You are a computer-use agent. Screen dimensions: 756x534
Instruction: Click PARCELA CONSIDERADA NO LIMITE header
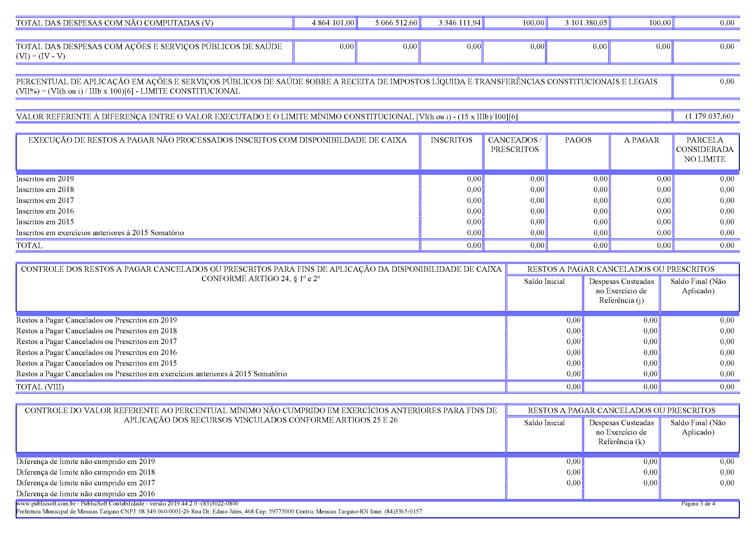705,149
